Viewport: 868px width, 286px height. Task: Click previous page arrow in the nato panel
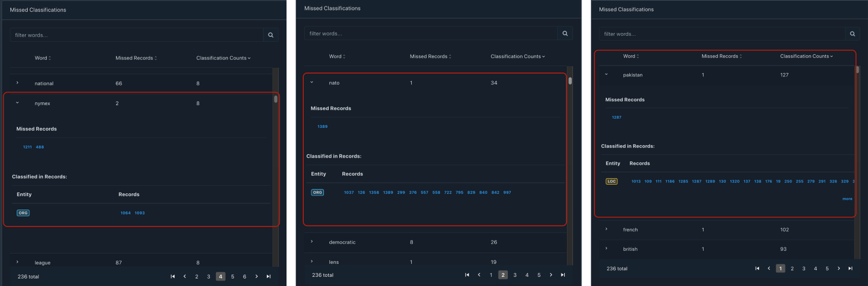click(479, 275)
